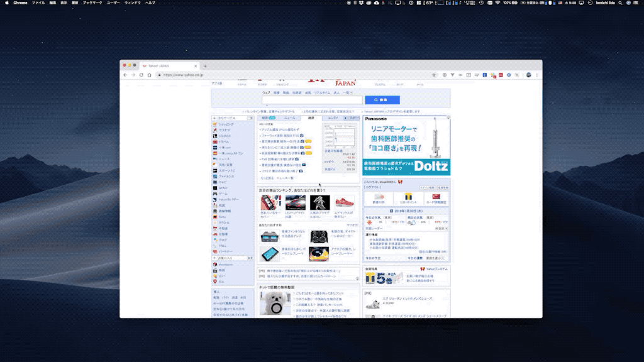Click the next arrow on the news tabs

pos(345,118)
